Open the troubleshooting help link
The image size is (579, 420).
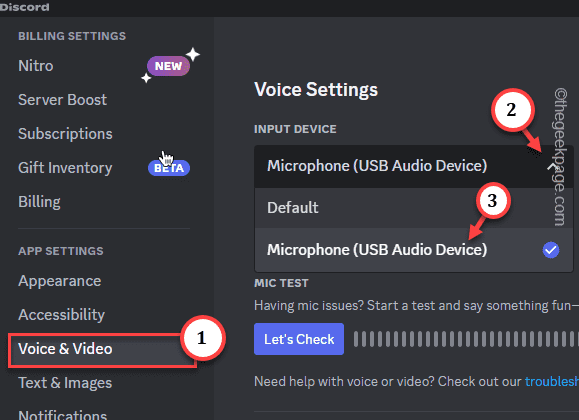click(x=552, y=381)
